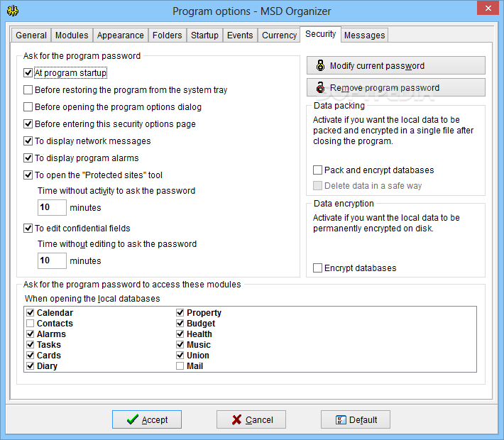Switch to the General tab

click(31, 35)
